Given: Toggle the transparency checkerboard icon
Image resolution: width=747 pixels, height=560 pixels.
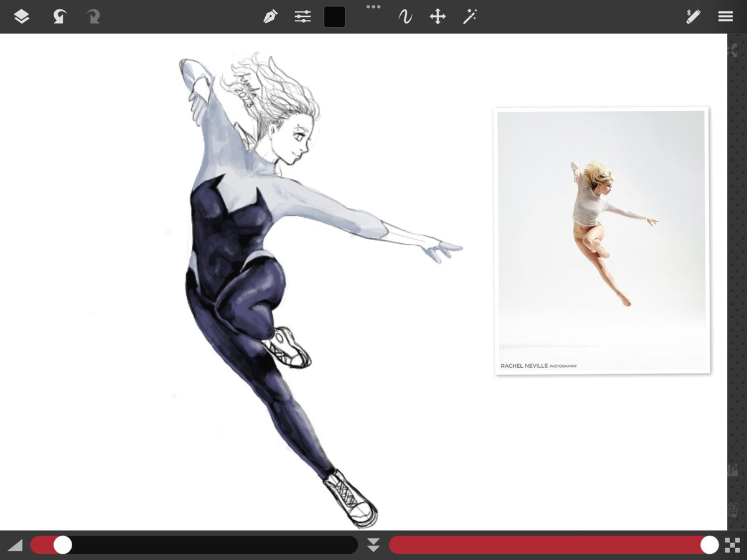Looking at the screenshot, I should [732, 545].
